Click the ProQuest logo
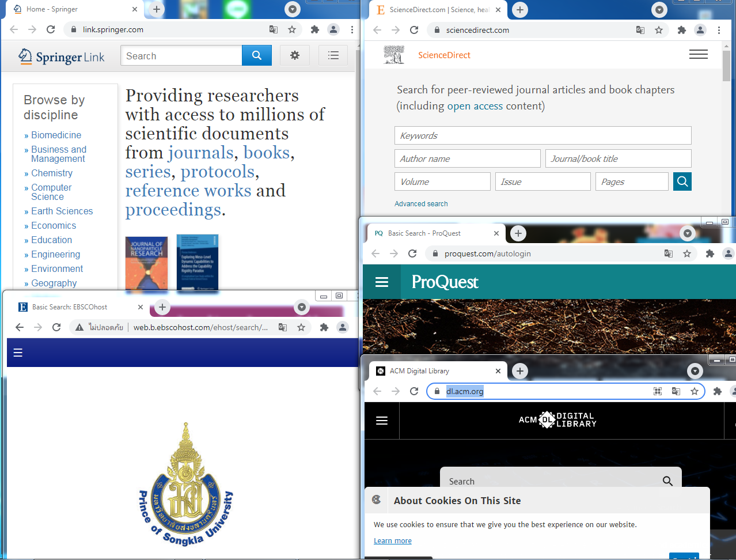 click(445, 282)
